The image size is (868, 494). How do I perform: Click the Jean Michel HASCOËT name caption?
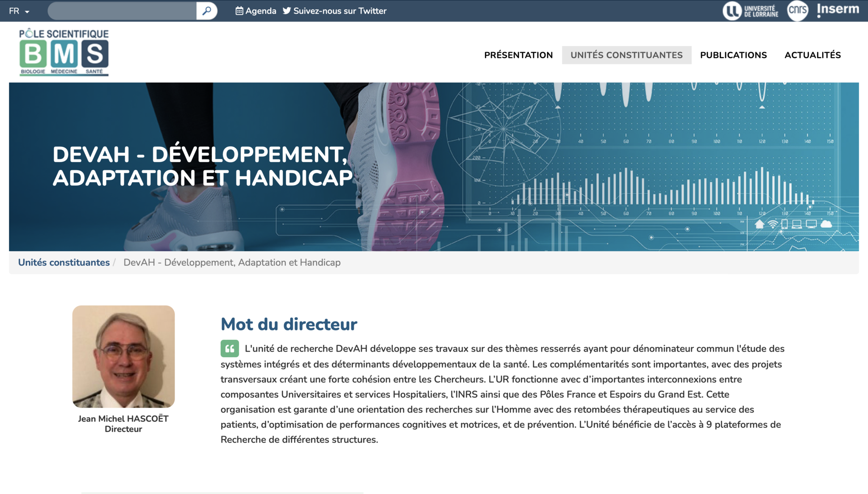click(123, 419)
